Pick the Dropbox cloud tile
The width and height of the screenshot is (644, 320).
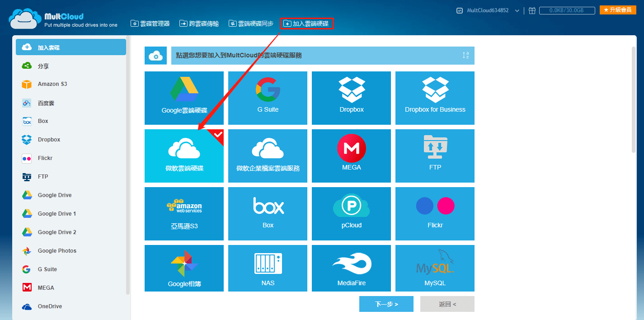[351, 98]
